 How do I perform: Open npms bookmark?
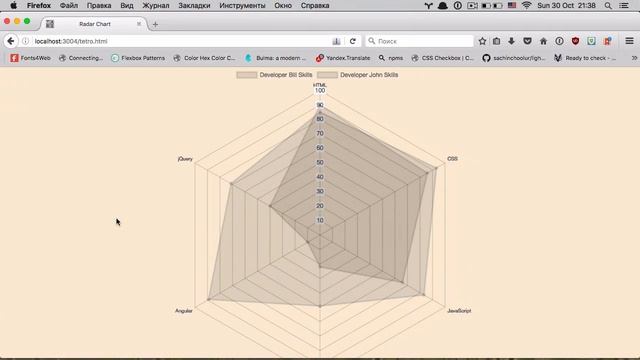point(391,58)
